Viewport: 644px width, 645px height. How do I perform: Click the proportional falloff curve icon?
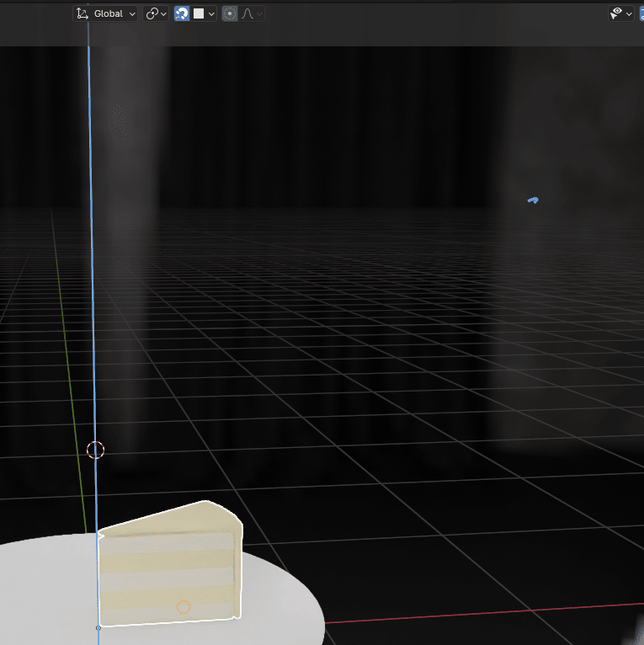click(x=248, y=13)
